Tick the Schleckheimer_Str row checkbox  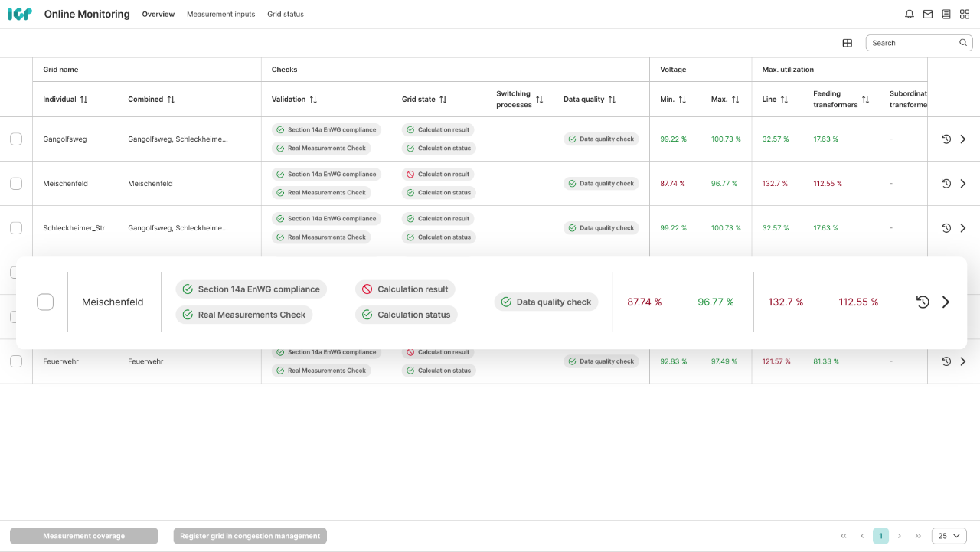[x=16, y=228]
